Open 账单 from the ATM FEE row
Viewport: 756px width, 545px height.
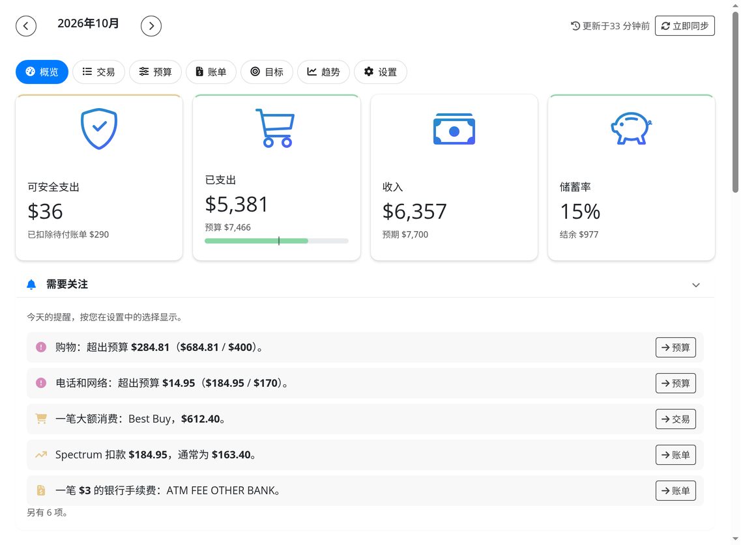click(x=675, y=490)
